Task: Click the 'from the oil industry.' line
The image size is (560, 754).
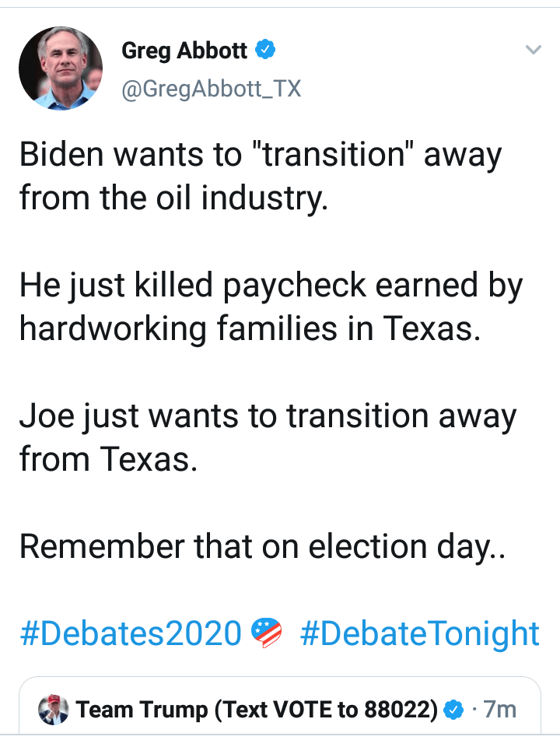Action: (174, 198)
